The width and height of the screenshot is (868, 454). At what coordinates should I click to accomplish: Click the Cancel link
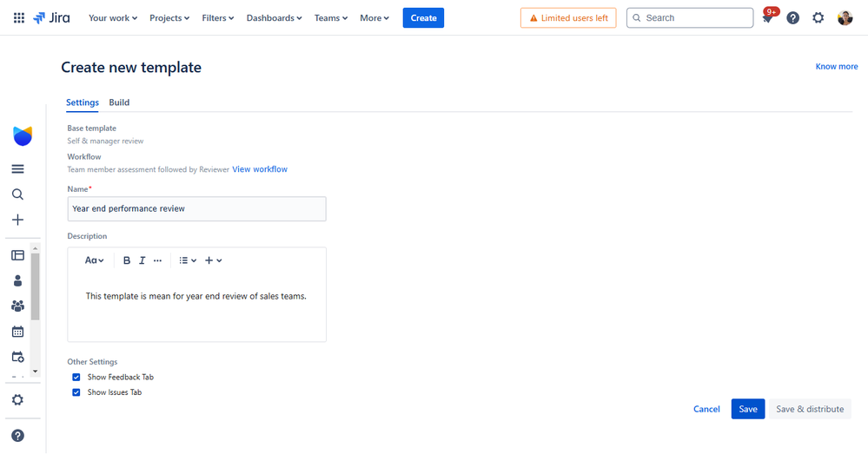706,409
